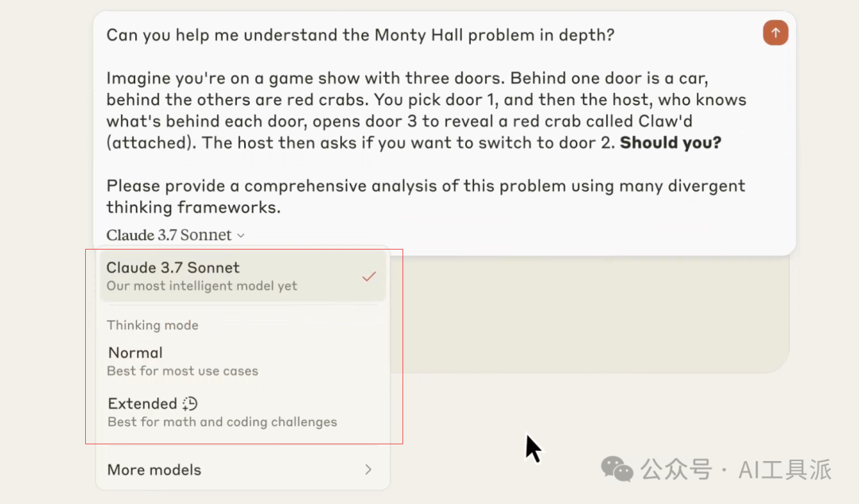Click the right chevron beside More models
Viewport: 859px width, 504px height.
[x=368, y=470]
